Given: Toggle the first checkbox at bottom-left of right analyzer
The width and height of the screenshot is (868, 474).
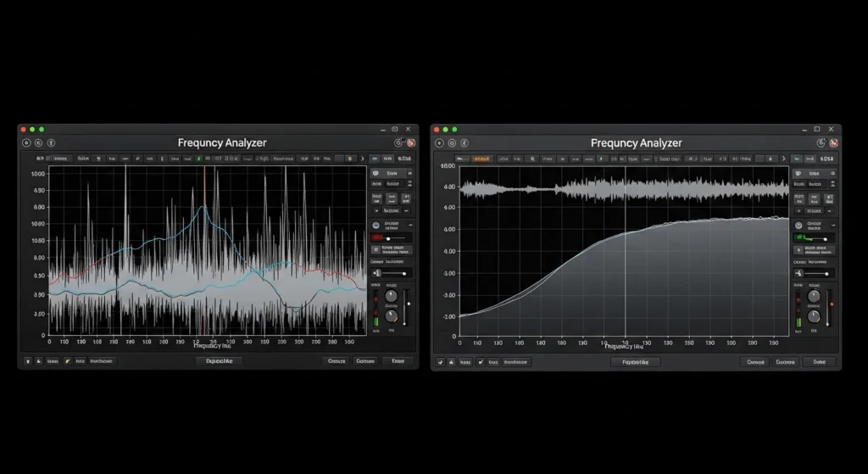Looking at the screenshot, I should pos(440,361).
